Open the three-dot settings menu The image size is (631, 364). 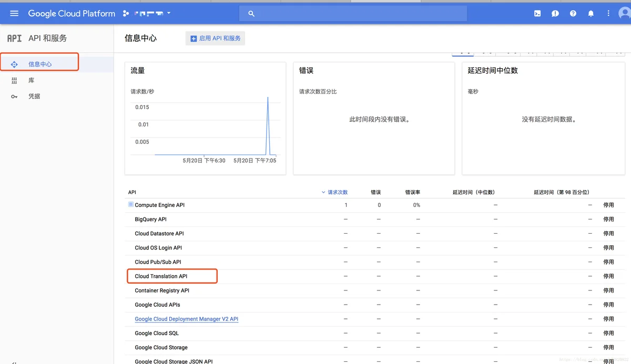coord(608,14)
